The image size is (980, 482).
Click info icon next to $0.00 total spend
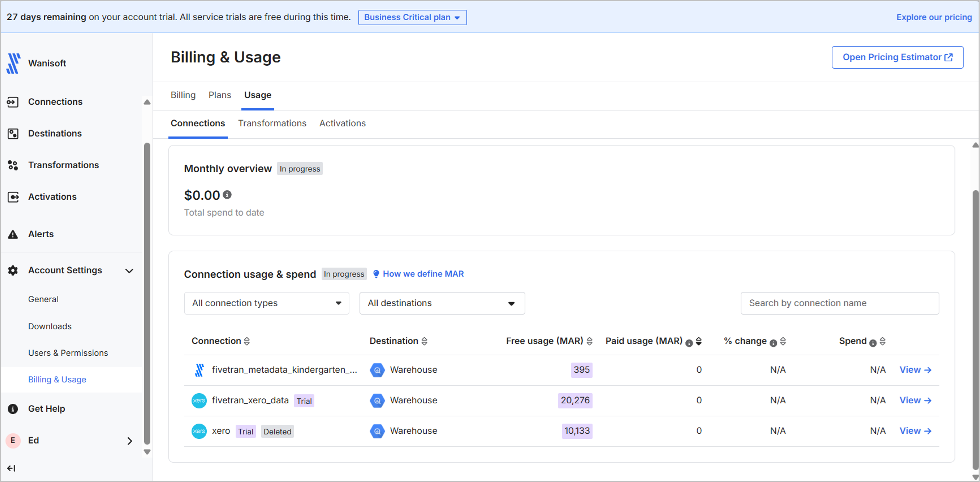pyautogui.click(x=227, y=195)
